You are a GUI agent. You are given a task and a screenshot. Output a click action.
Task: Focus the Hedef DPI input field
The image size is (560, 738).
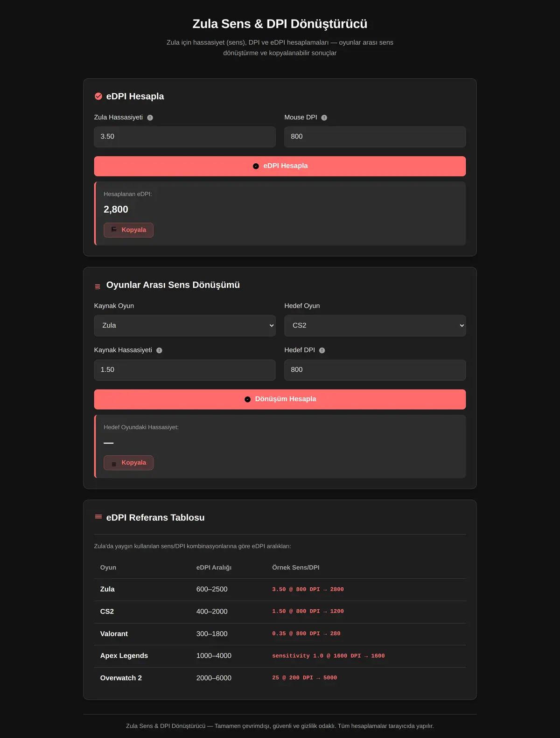point(375,370)
